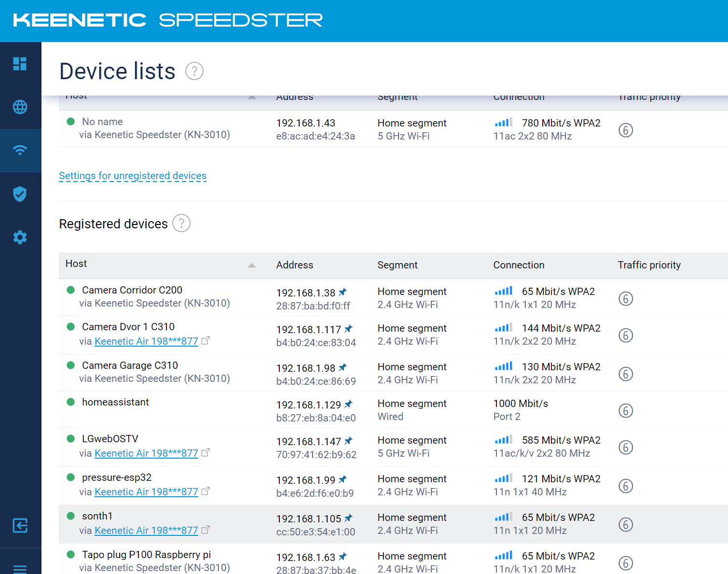
Task: Open Keenetic Air link under pressure-esp32
Action: [x=146, y=492]
